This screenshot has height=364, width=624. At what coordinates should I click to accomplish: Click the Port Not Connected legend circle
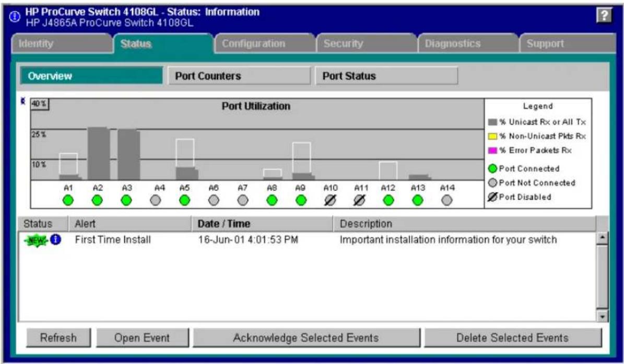point(493,183)
